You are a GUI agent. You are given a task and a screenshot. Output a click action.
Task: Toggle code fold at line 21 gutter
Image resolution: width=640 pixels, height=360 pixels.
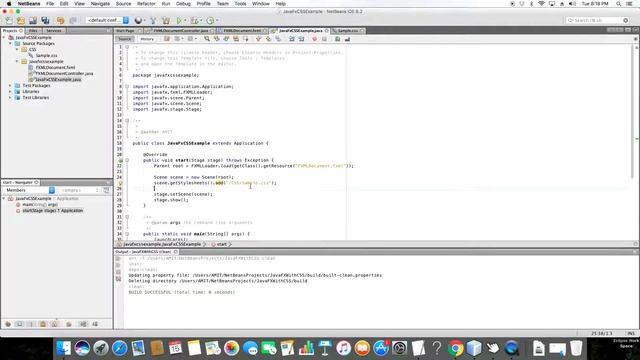(x=127, y=160)
